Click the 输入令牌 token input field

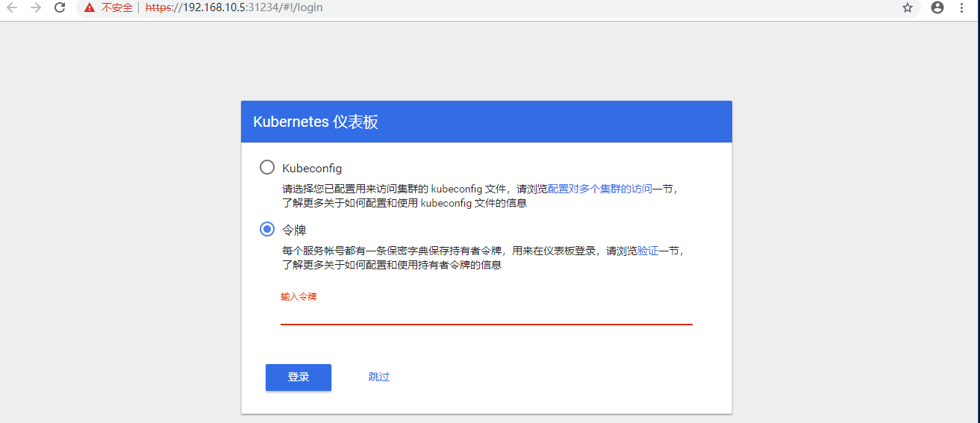pos(487,314)
